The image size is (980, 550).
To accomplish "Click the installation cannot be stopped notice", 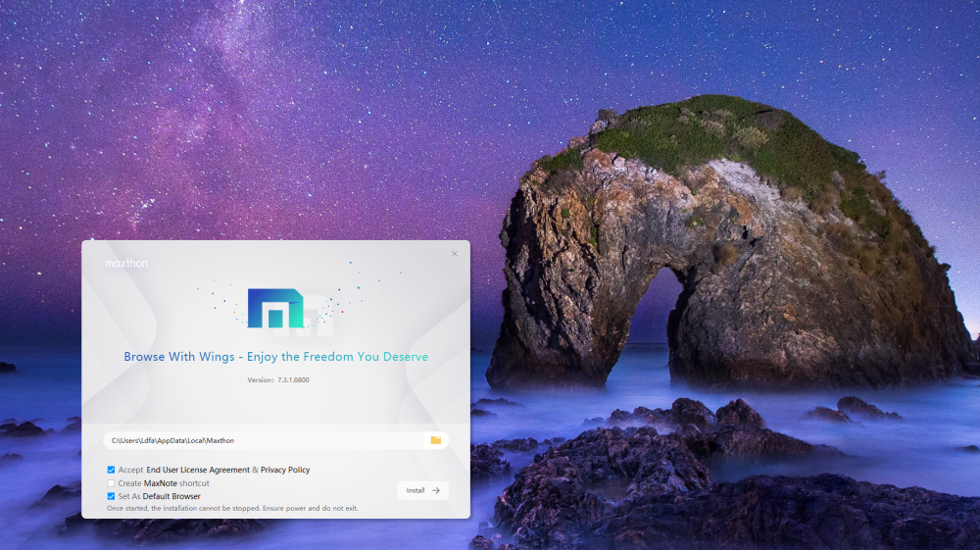I will point(232,508).
